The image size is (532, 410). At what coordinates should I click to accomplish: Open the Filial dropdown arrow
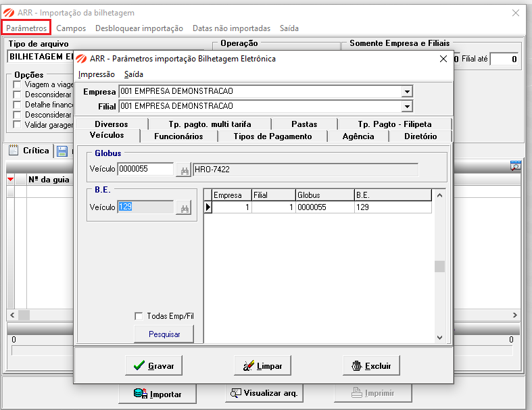407,106
